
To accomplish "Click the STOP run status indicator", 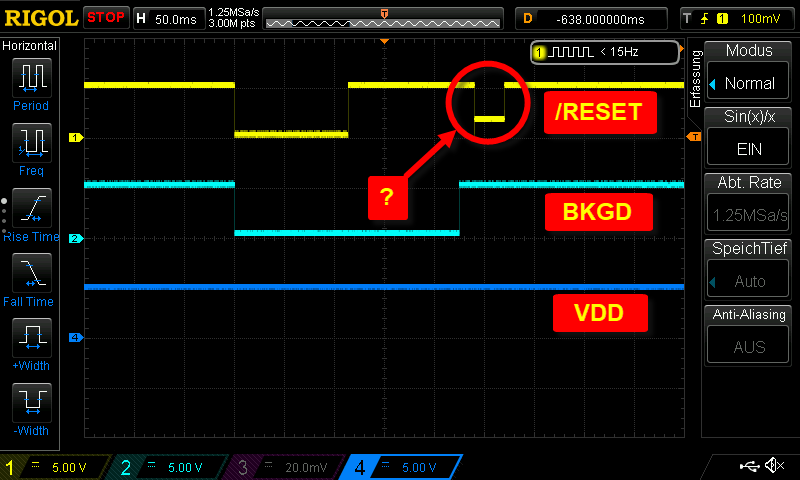I will [106, 17].
